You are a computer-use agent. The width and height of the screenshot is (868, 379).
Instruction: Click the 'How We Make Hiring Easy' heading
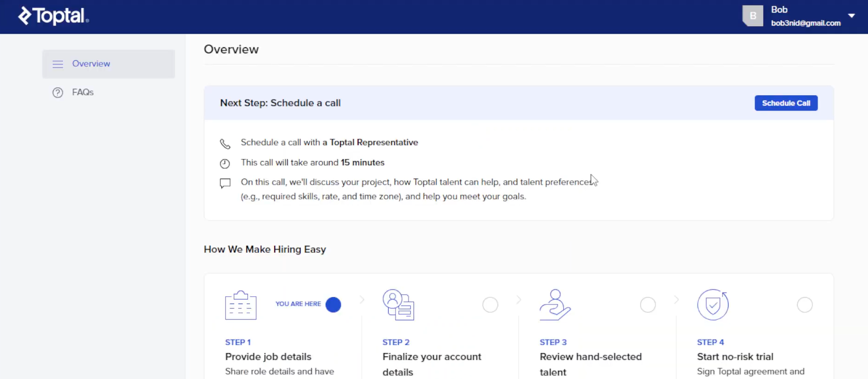[265, 249]
